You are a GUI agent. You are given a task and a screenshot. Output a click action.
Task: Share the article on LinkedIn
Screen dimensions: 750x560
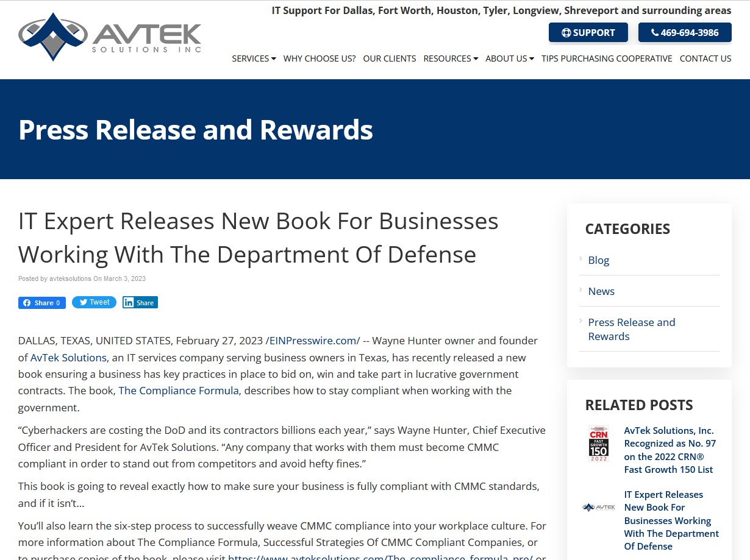(140, 302)
